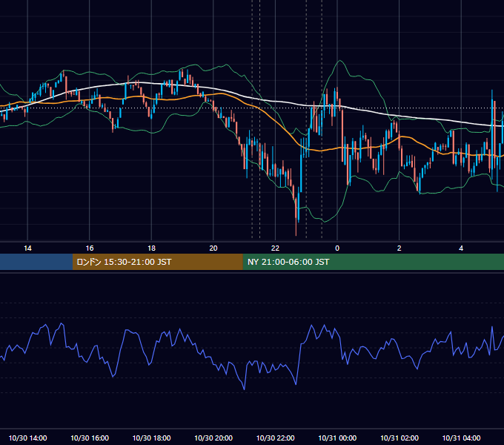The height and width of the screenshot is (445, 504).
Task: Click the 10/31 02:00 date label
Action: pos(399,438)
